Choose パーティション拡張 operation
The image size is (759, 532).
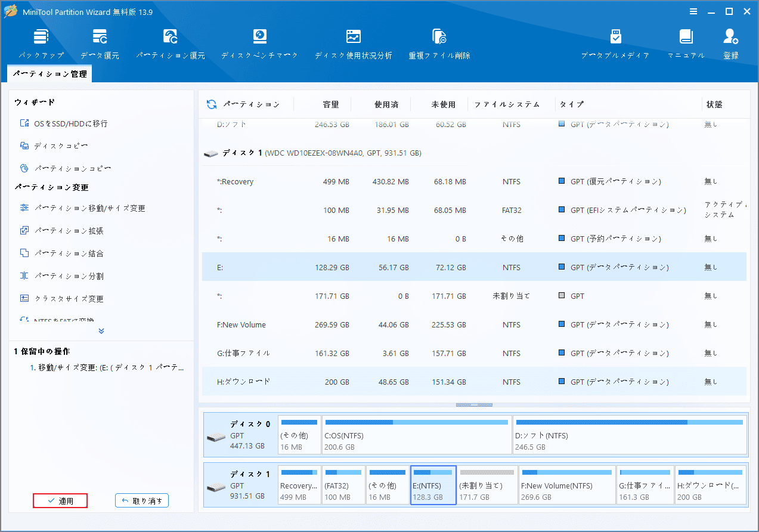(61, 231)
